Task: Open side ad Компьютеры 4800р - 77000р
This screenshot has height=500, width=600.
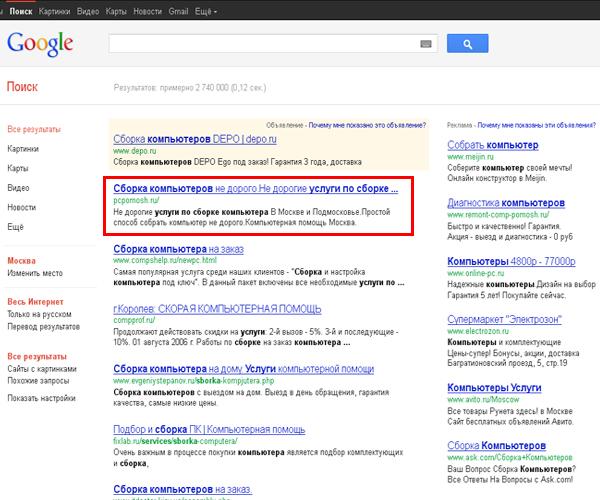Action: [x=511, y=262]
